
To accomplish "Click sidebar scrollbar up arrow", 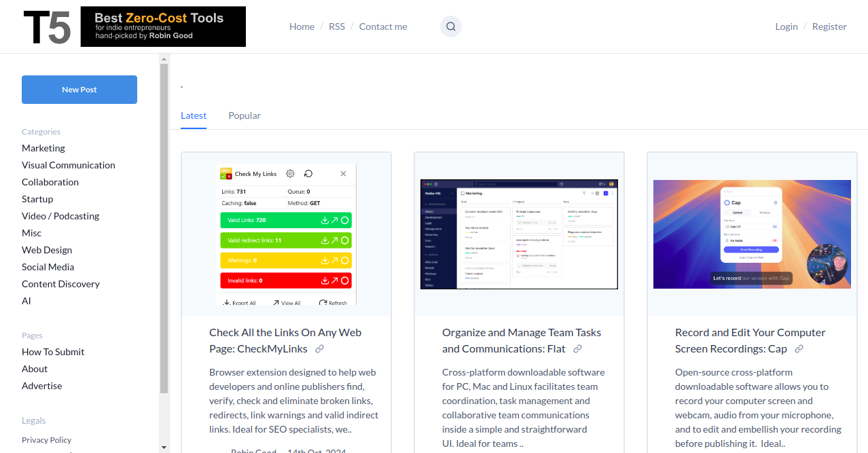I will [164, 59].
